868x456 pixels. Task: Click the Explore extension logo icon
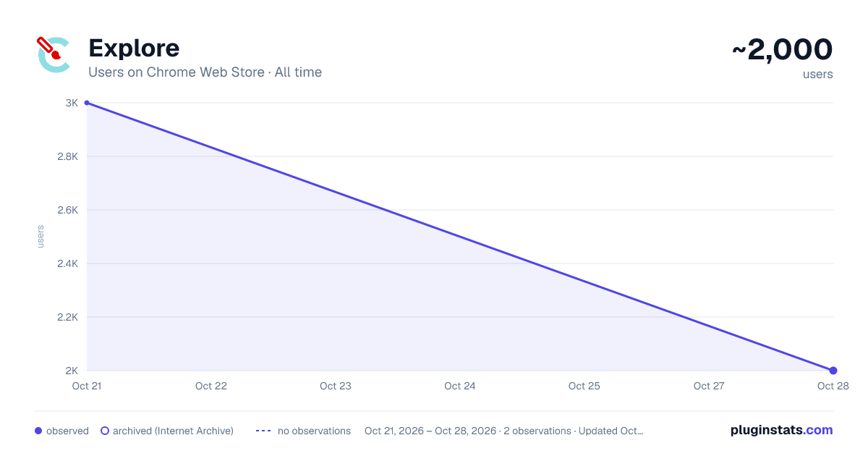tap(54, 54)
